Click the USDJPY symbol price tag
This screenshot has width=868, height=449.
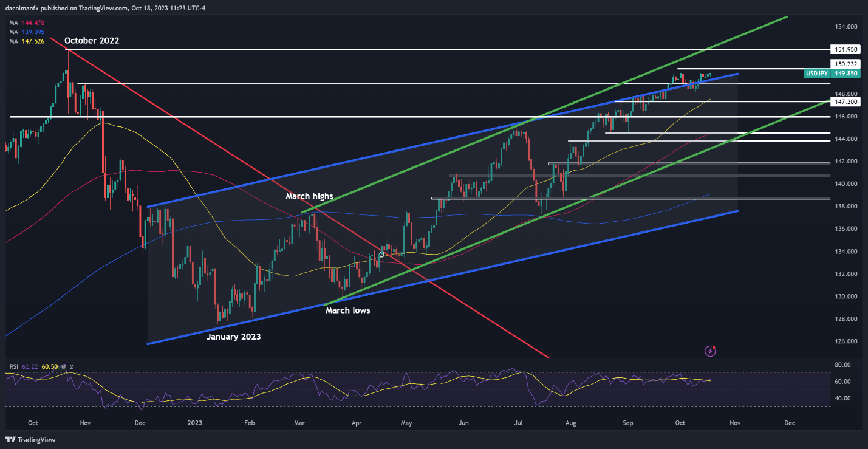pos(817,73)
